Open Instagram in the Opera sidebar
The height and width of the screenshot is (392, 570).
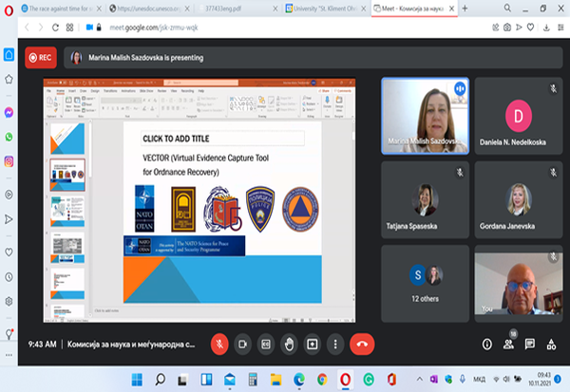point(9,161)
